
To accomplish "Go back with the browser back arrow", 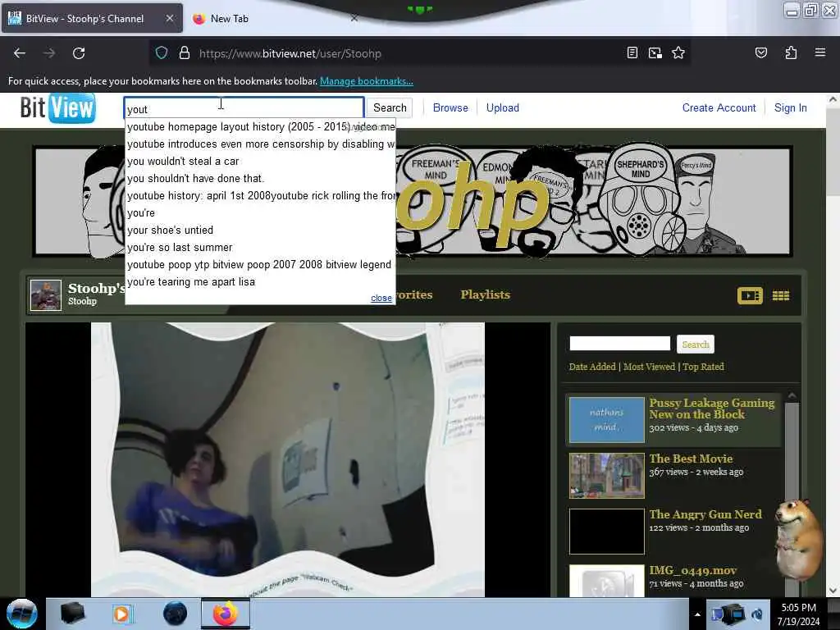I will click(20, 53).
